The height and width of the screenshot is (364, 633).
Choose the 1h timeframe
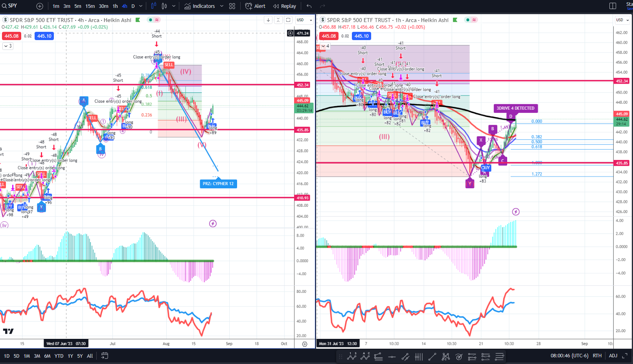115,6
